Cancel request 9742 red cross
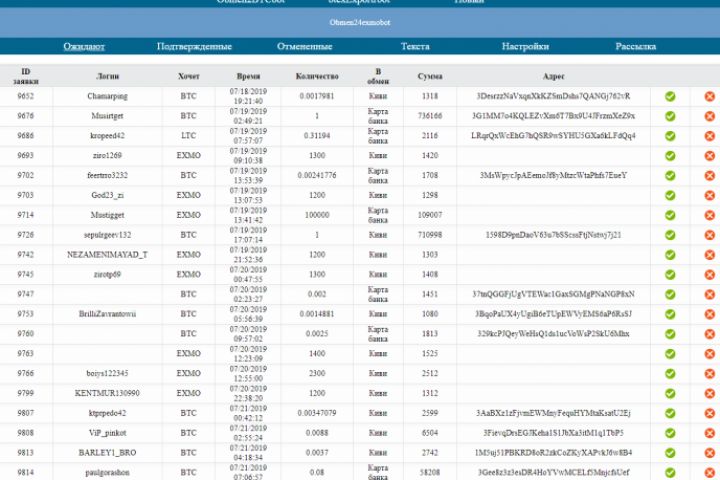 (x=709, y=254)
